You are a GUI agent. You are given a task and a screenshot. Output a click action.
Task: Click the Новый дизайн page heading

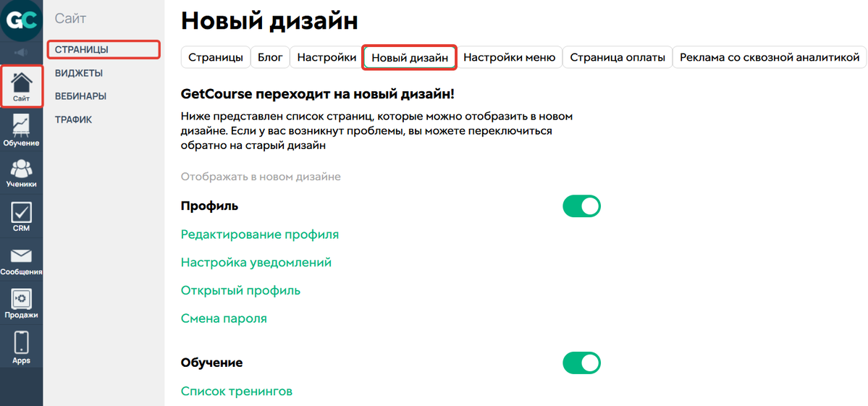[x=269, y=21]
